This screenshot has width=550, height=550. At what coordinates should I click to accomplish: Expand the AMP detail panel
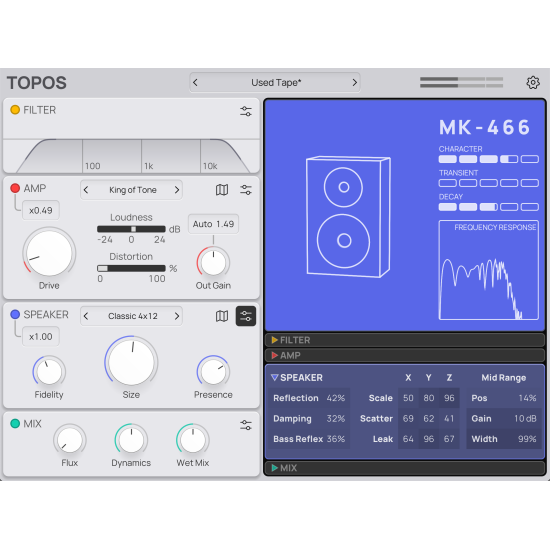pos(405,355)
